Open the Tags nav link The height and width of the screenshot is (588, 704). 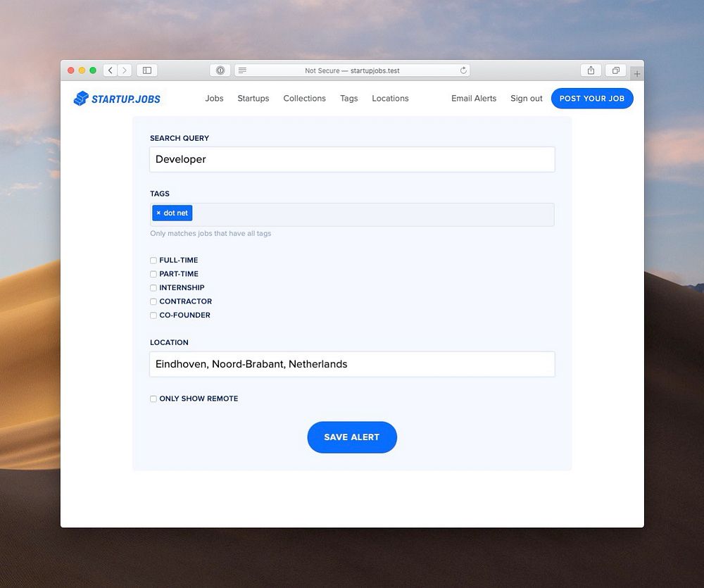(349, 99)
